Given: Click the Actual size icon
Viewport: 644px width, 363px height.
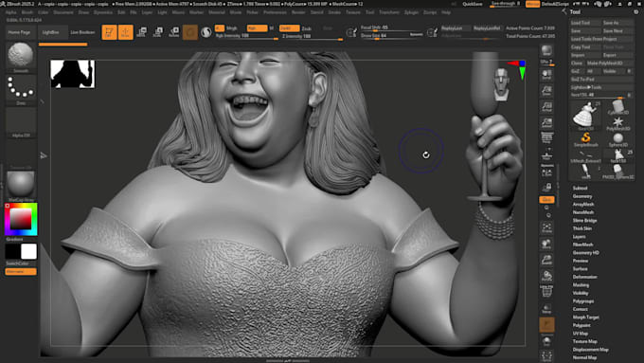Looking at the screenshot, I should [x=546, y=107].
